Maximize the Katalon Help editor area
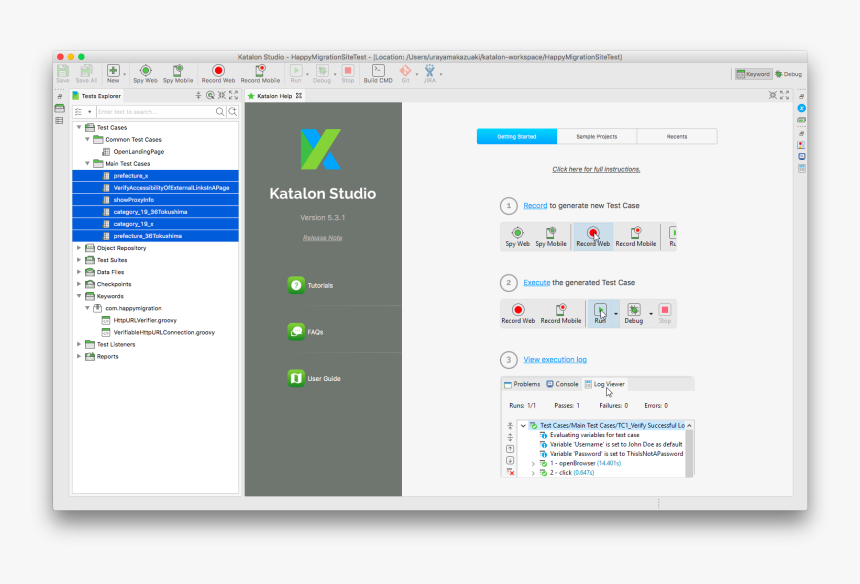860x584 pixels. pyautogui.click(x=785, y=95)
